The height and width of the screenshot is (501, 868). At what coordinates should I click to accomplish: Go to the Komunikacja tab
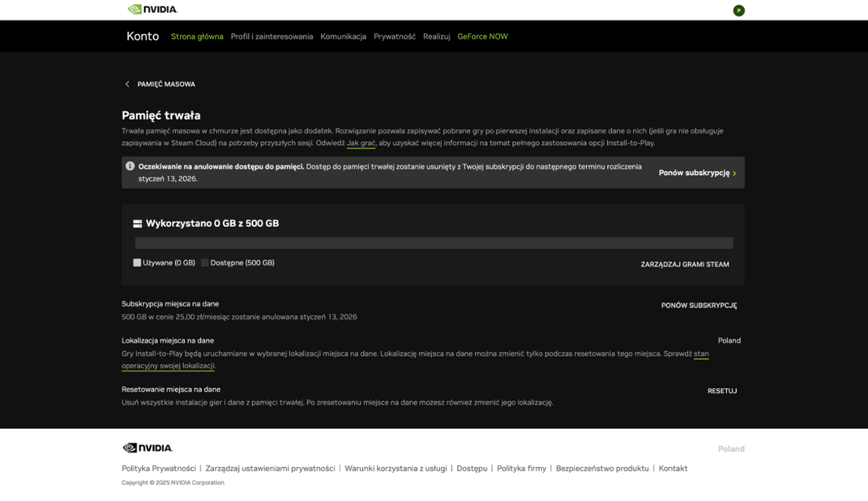(x=343, y=37)
